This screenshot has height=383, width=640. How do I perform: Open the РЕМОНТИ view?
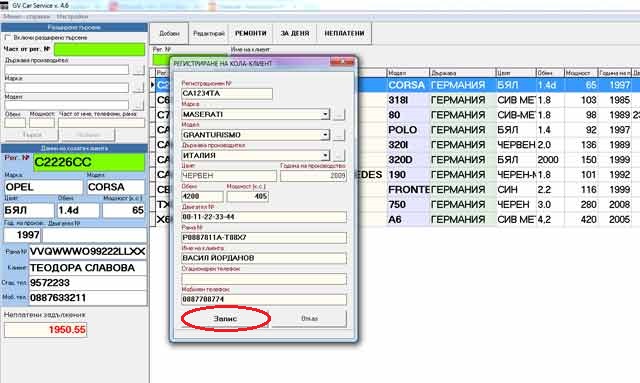[251, 33]
